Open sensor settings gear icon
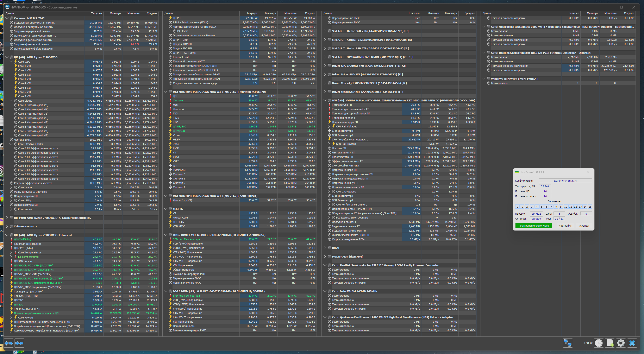Image resolution: width=644 pixels, height=354 pixels. coord(621,343)
